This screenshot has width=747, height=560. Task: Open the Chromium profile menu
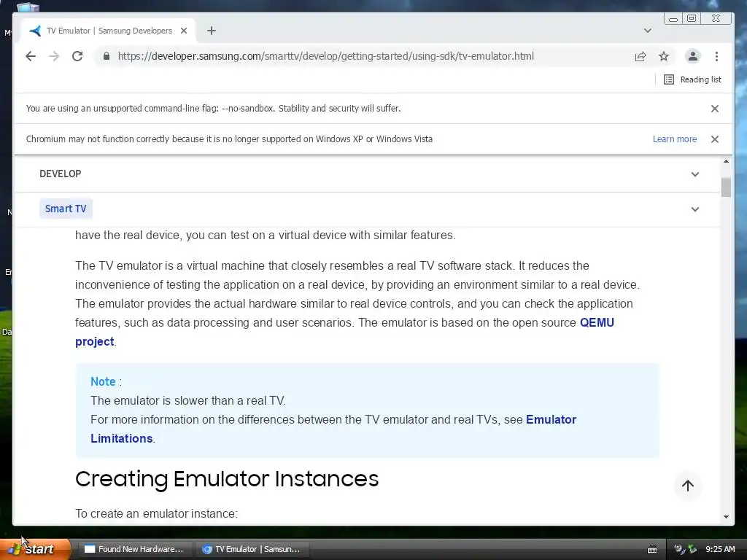pyautogui.click(x=693, y=56)
